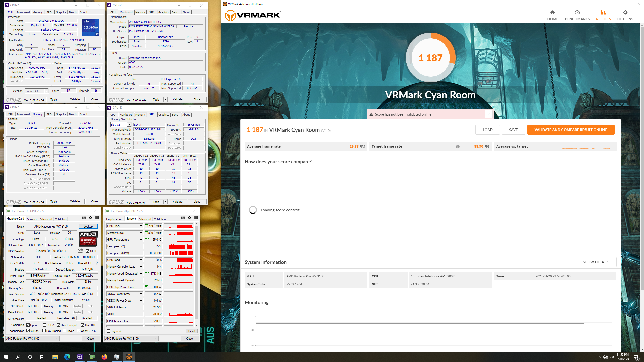This screenshot has width=644, height=362.
Task: Toggle DirectML checkbox in GPU-Z
Action: coord(83,325)
